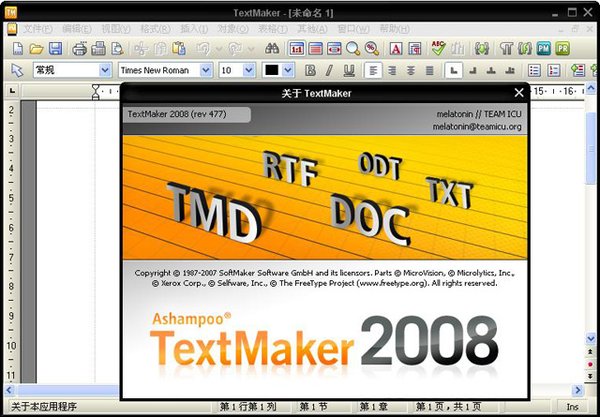Open the font size 10 dropdown
Viewport: 600px width, 417px height.
249,70
